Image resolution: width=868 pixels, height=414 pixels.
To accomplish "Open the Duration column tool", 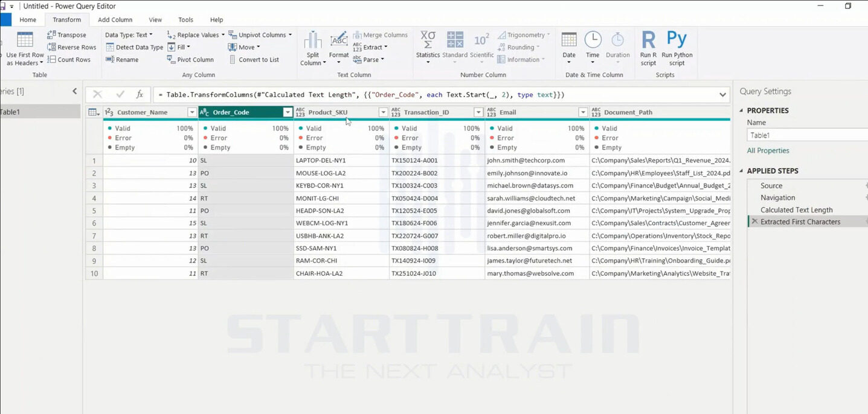I will tap(617, 48).
